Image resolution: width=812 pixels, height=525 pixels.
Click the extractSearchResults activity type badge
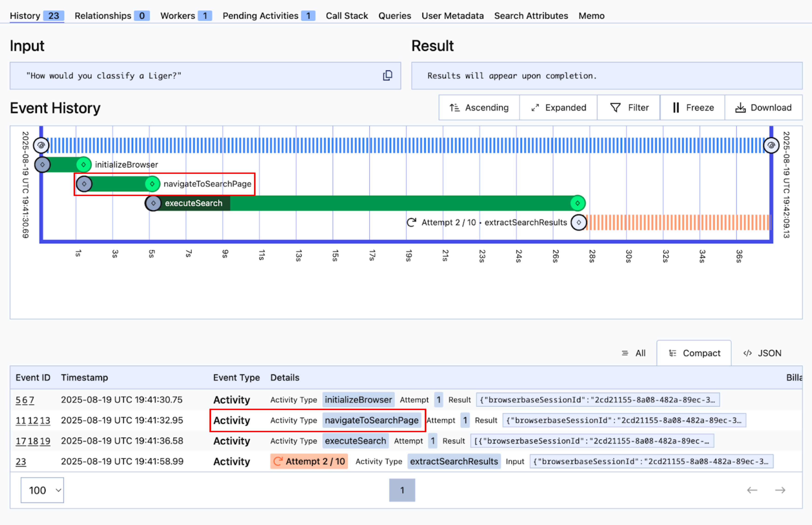454,461
